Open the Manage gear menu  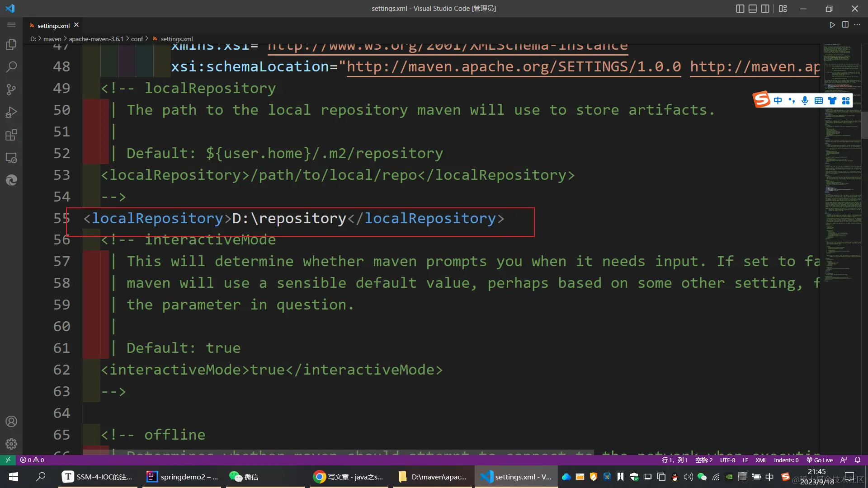point(11,444)
